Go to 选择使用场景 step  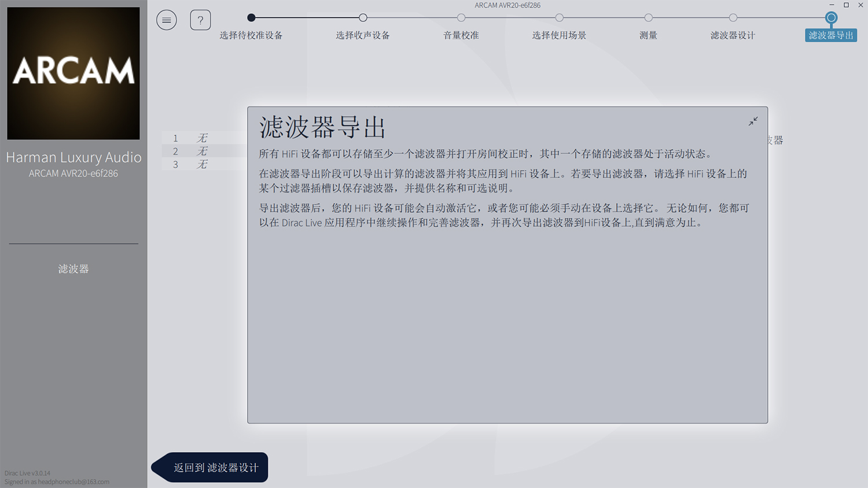coord(560,35)
